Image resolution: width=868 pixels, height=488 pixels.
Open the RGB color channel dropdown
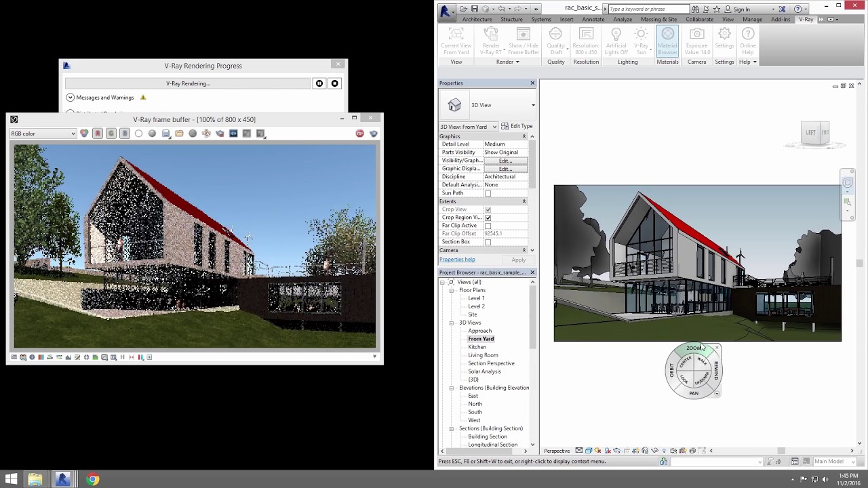coord(43,134)
